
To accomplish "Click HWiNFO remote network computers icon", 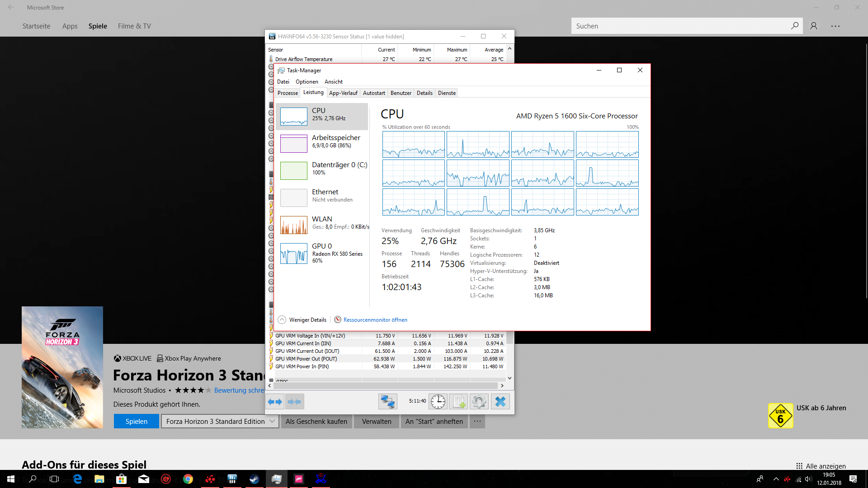I will pos(387,401).
